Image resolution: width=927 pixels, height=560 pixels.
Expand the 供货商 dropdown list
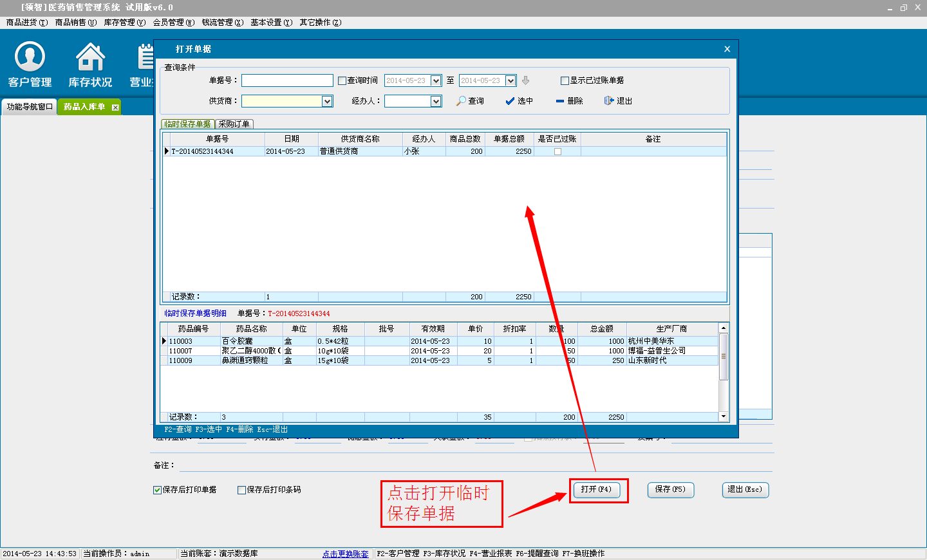[x=327, y=101]
